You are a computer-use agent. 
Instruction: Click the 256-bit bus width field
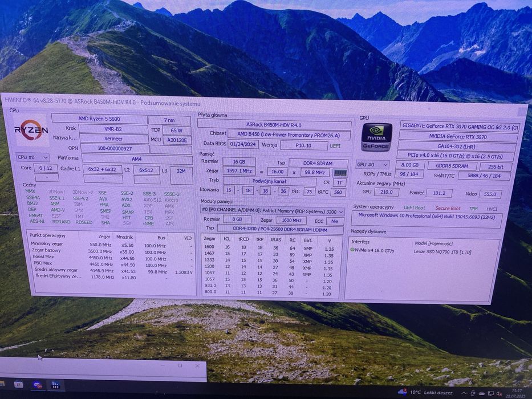(495, 166)
